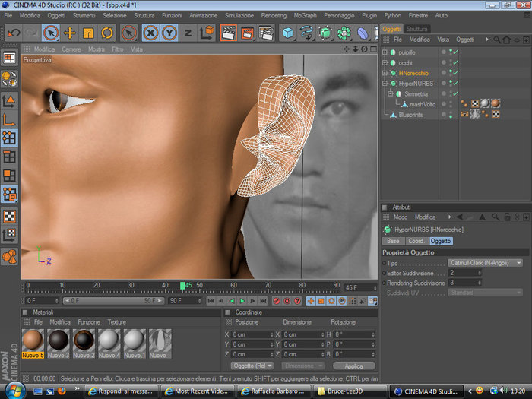Click the Cube primitive icon
The width and height of the screenshot is (532, 399).
(x=288, y=33)
